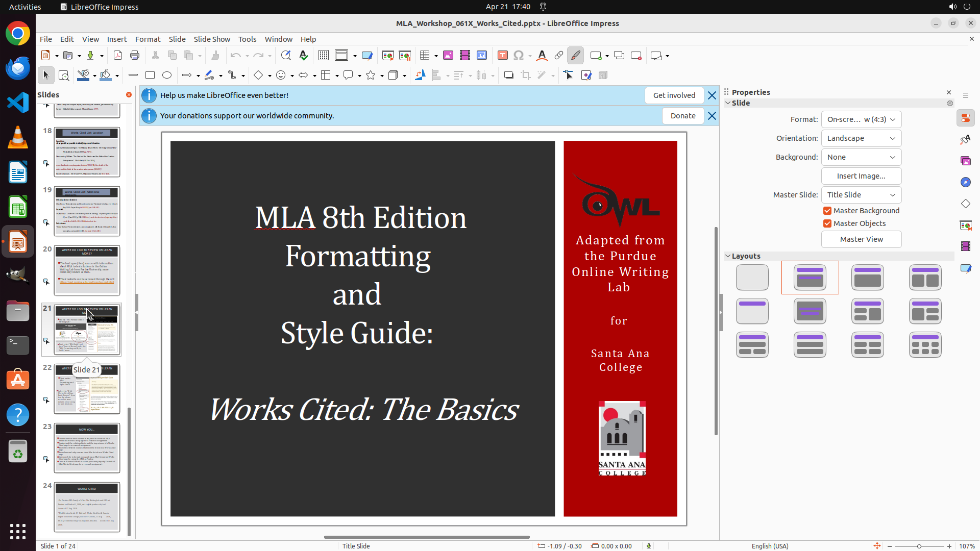Click the Print icon in toolbar
The width and height of the screenshot is (980, 551).
point(135,56)
